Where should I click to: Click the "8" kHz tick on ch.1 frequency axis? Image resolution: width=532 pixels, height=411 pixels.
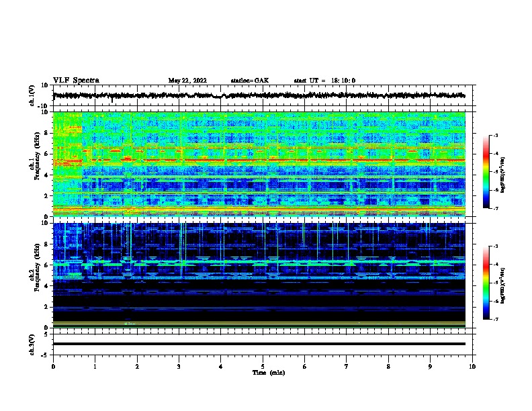click(x=46, y=133)
